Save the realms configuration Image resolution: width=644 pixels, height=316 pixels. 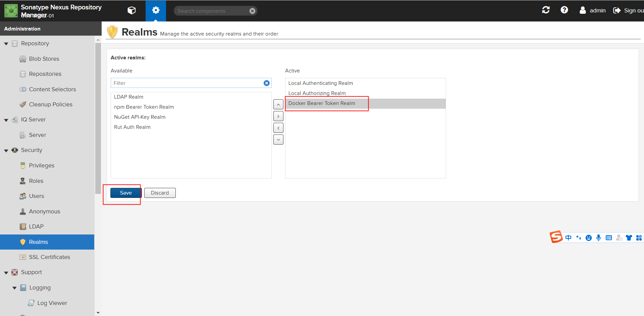126,193
